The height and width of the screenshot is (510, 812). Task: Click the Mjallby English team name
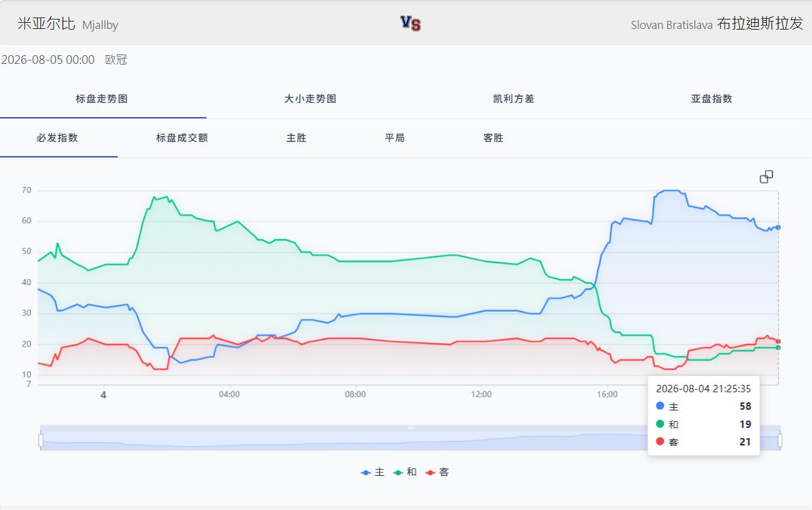(x=100, y=25)
